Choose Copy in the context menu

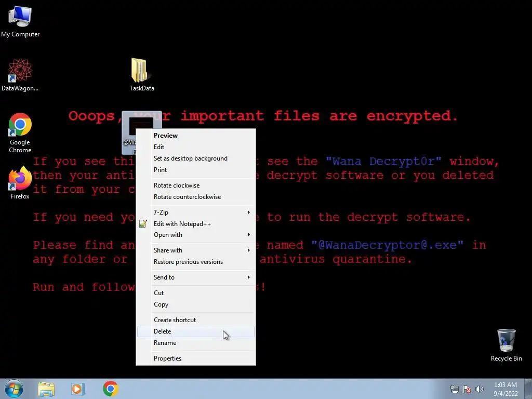(196, 304)
